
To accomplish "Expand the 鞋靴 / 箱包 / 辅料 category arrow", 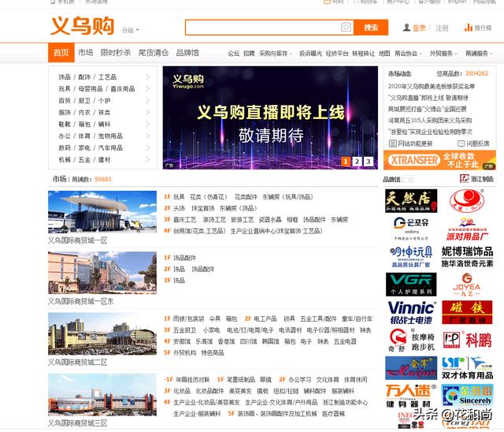I will pos(148,124).
